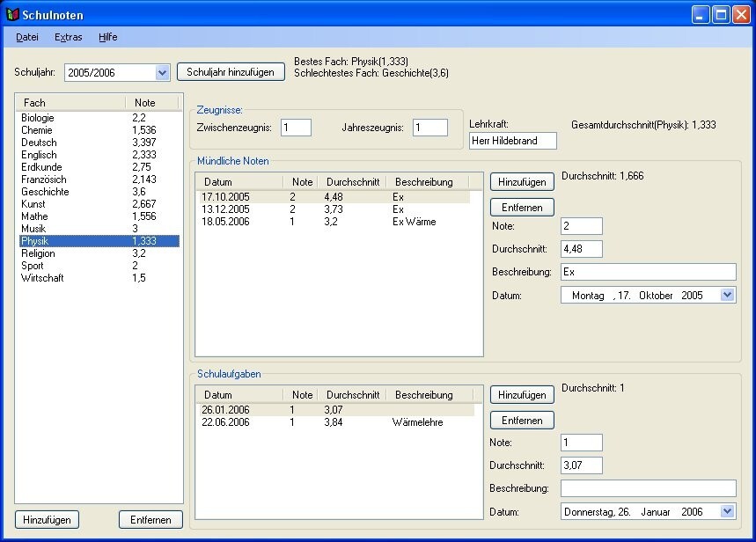Click Note field in Mündliche Noten
756x542 pixels.
coord(582,226)
